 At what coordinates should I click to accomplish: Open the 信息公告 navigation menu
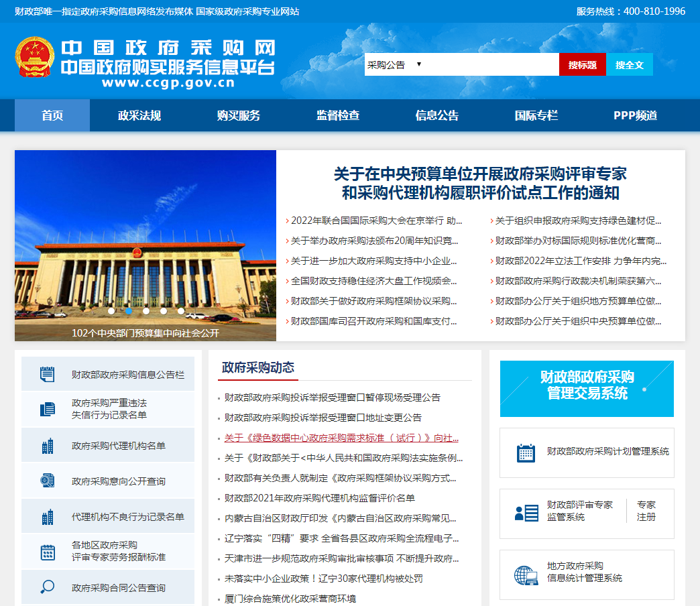(437, 115)
